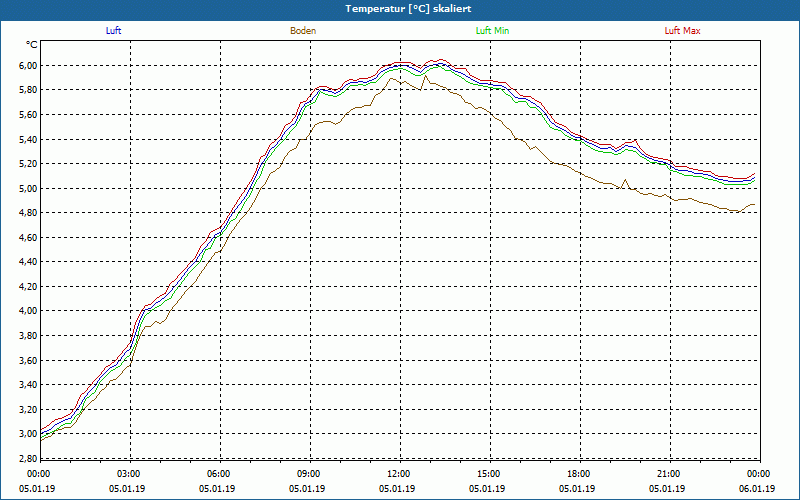Click the 4,60 y-axis value
Image resolution: width=800 pixels, height=500 pixels.
tap(28, 237)
